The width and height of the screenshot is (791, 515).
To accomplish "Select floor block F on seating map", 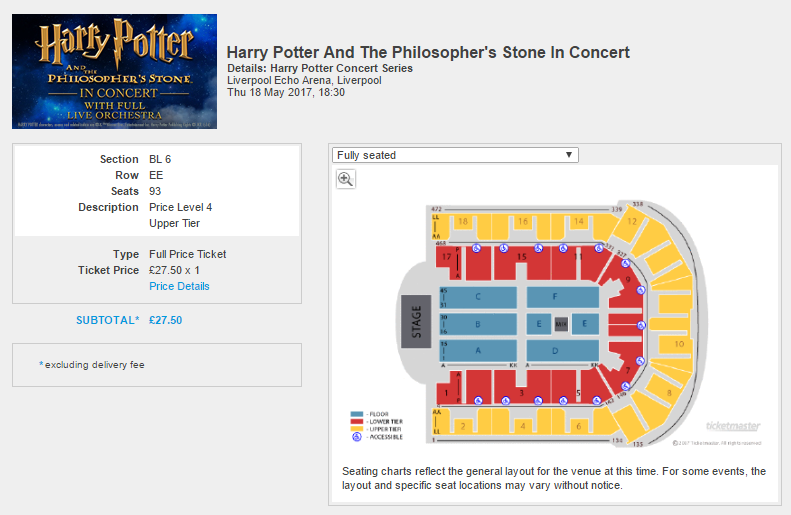I will [x=562, y=297].
